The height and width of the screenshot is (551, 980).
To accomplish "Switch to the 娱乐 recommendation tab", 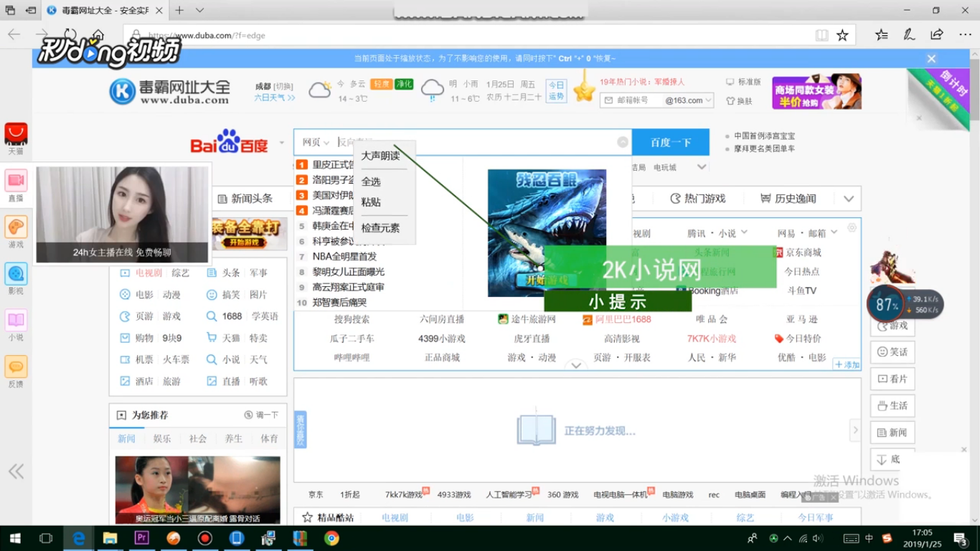I will pos(162,438).
